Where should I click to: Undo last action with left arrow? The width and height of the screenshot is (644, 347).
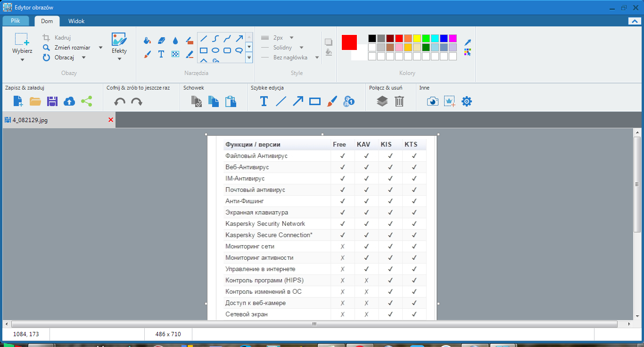click(x=120, y=101)
